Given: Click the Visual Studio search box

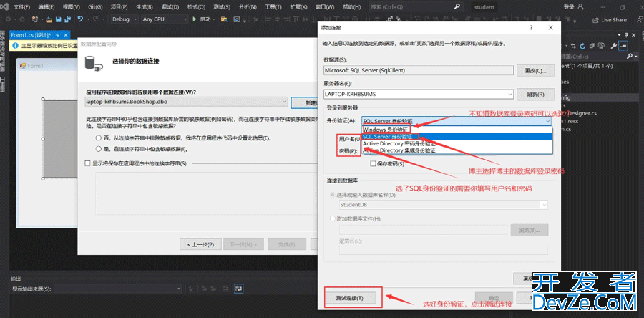Looking at the screenshot, I should pos(415,7).
